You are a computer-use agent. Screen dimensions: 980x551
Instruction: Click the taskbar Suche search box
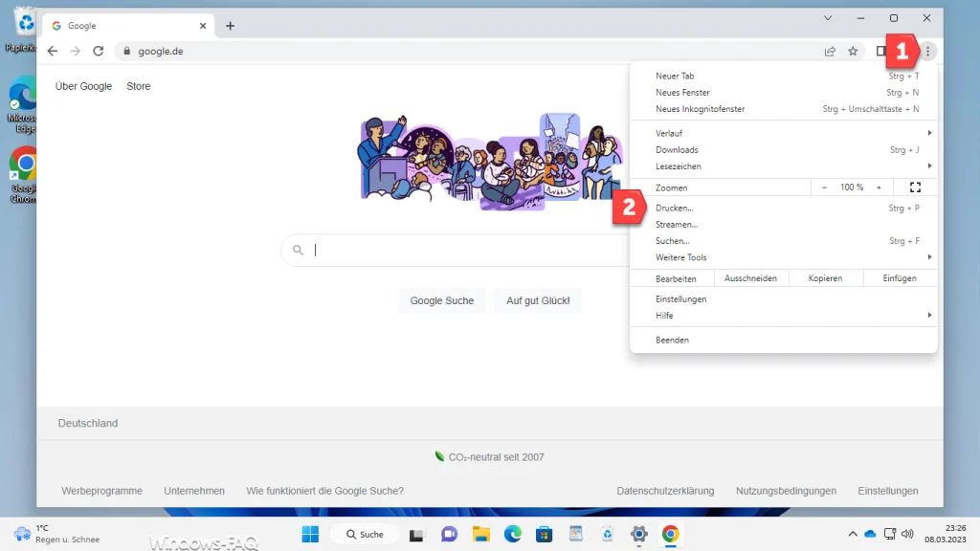[x=365, y=534]
